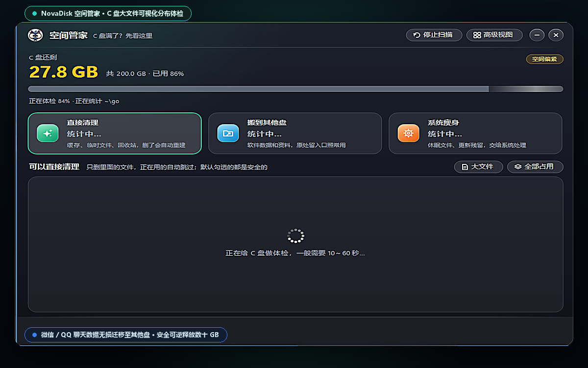
Task: Show 大文件 large files list
Action: pyautogui.click(x=479, y=167)
